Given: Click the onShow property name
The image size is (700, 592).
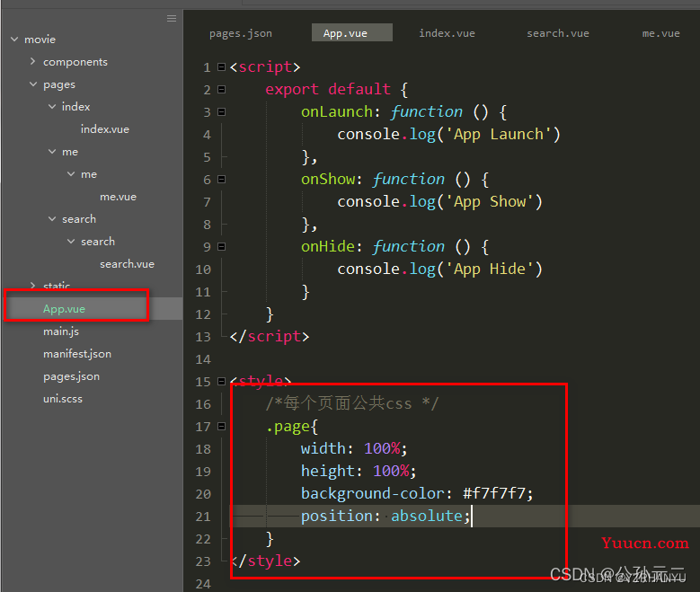Looking at the screenshot, I should (328, 179).
